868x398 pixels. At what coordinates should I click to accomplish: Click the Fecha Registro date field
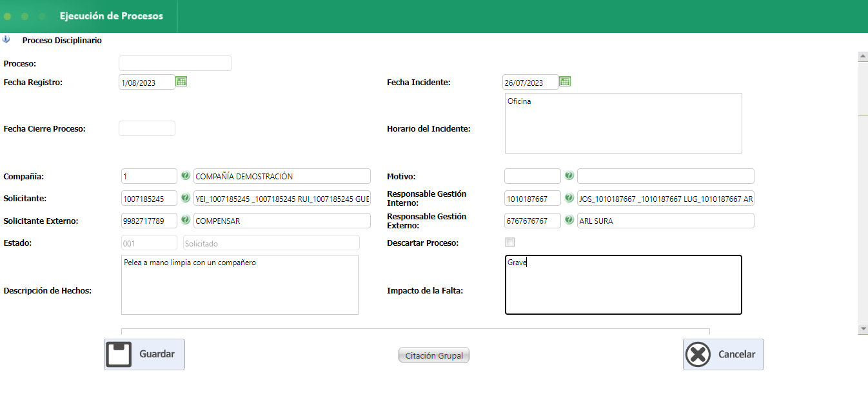(x=147, y=82)
